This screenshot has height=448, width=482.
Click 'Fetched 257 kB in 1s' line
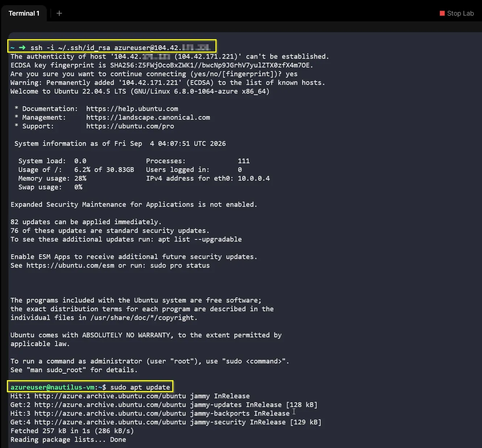coord(72,431)
